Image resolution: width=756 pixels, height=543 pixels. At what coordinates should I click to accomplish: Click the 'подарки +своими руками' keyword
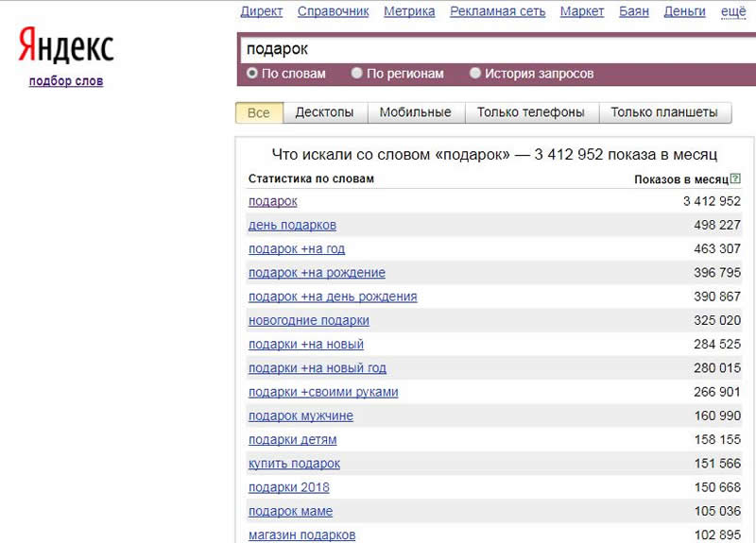coord(323,392)
